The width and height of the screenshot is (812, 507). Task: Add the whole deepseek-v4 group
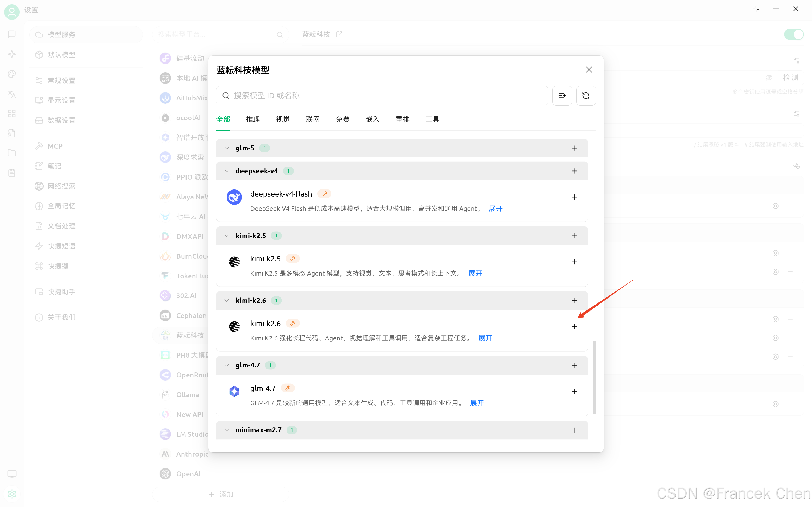point(574,171)
